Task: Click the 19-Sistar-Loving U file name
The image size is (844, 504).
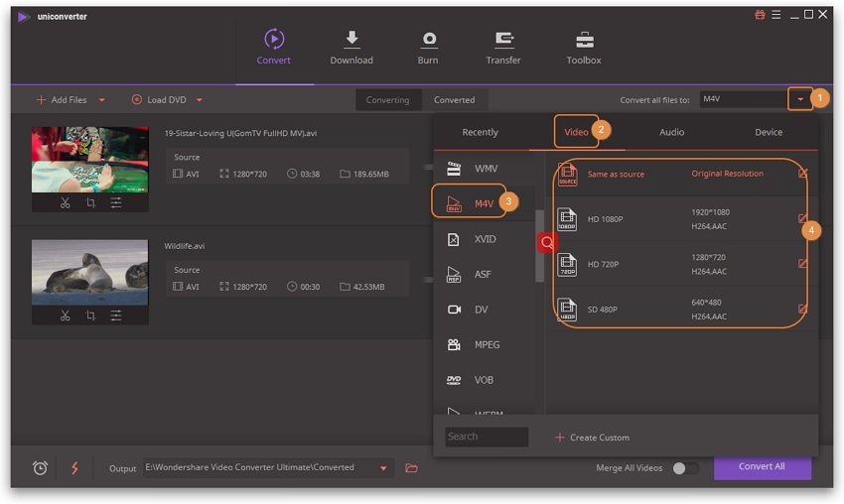Action: click(240, 133)
